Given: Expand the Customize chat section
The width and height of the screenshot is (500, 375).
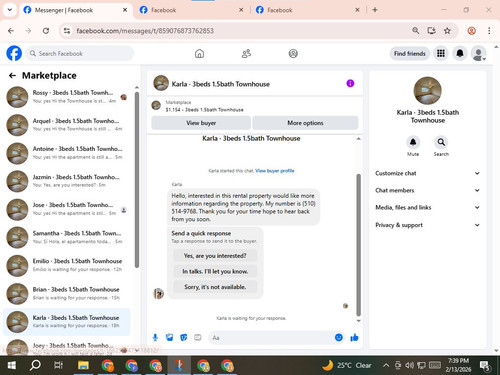Looking at the screenshot, I should click(428, 173).
